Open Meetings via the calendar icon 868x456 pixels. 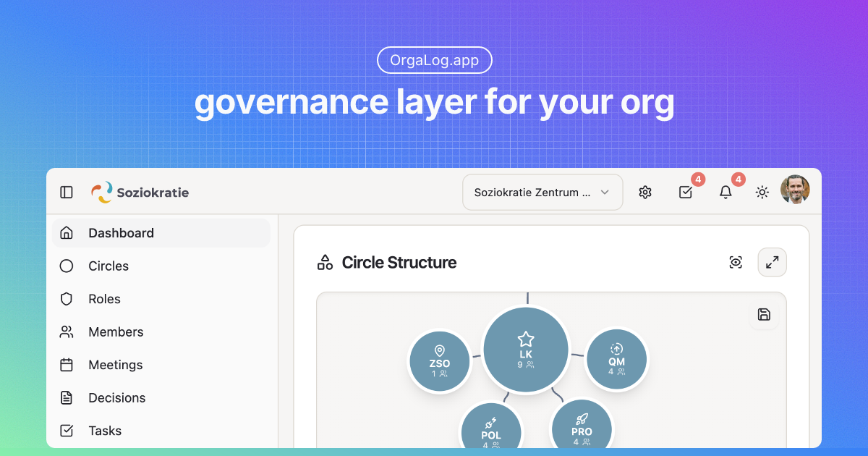coord(66,364)
